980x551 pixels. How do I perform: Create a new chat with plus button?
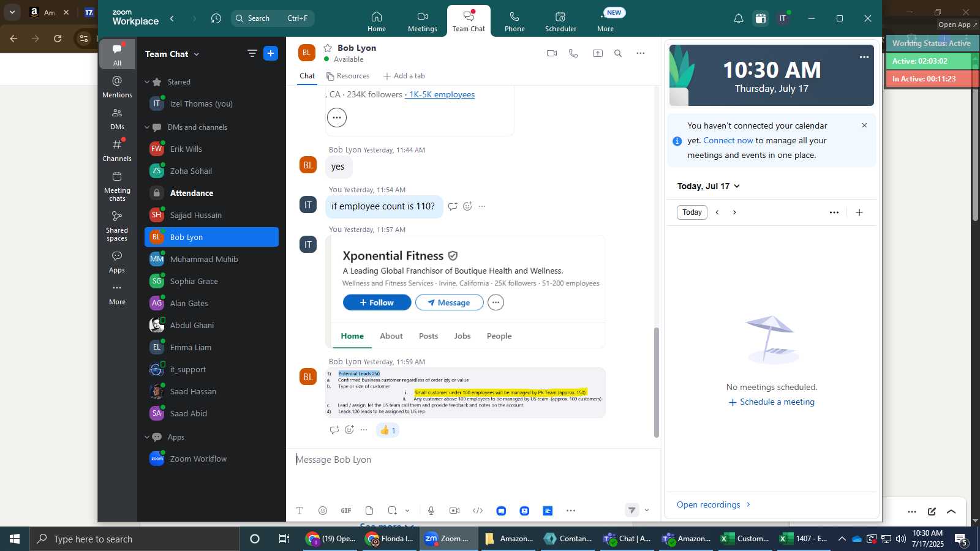271,53
